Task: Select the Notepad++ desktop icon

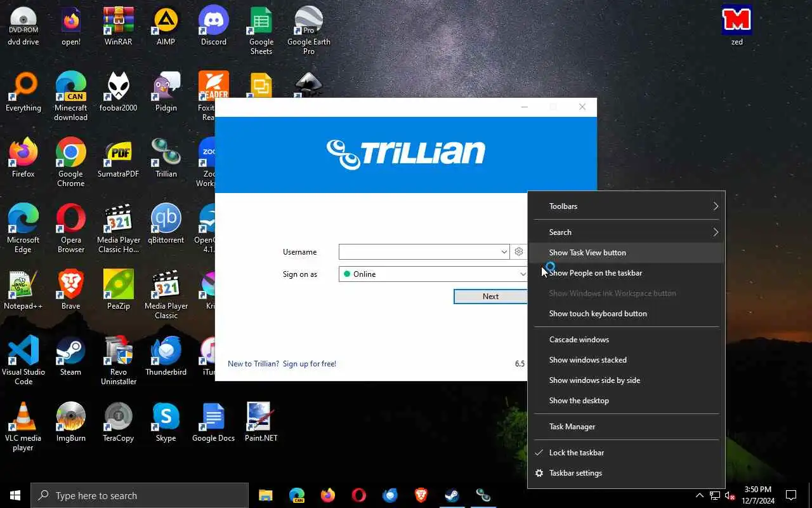Action: point(23,290)
